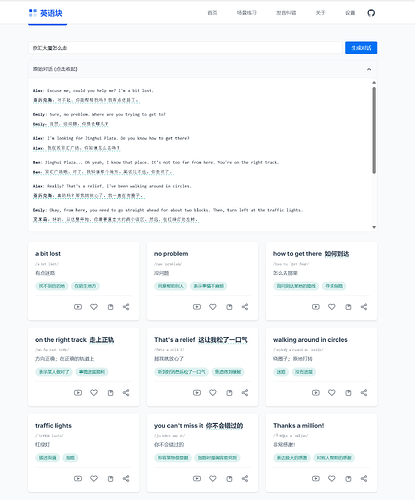Copy the 'That's a relief' phrase

click(x=229, y=393)
